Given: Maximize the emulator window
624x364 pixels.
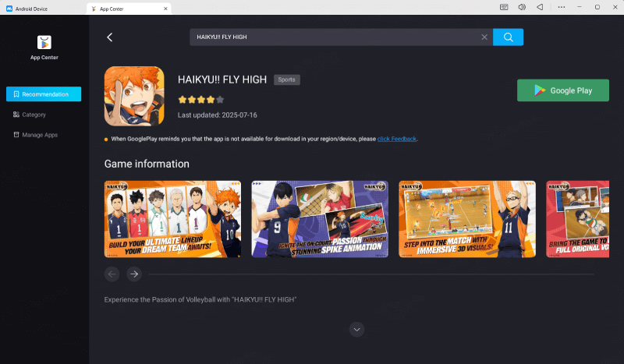Looking at the screenshot, I should click(597, 7).
